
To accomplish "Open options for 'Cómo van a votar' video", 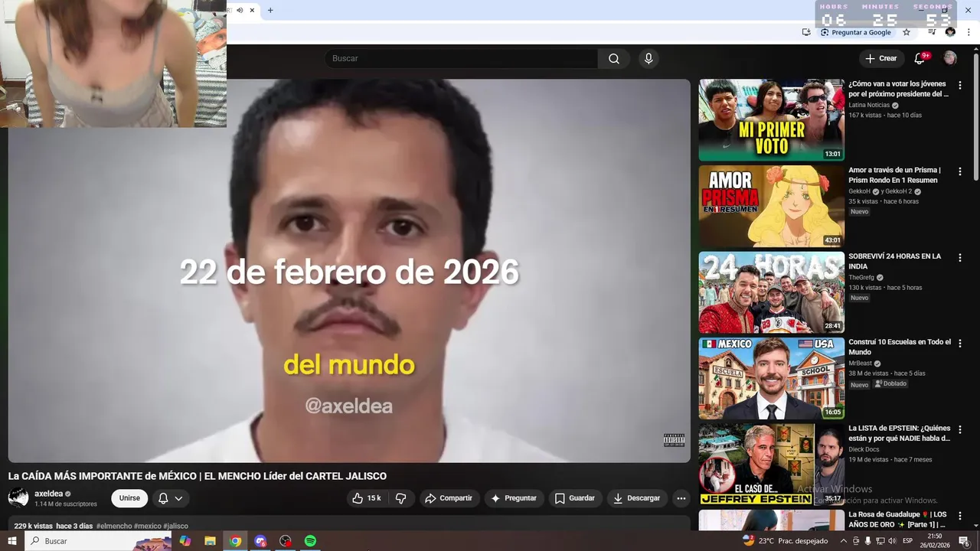I will pyautogui.click(x=960, y=86).
